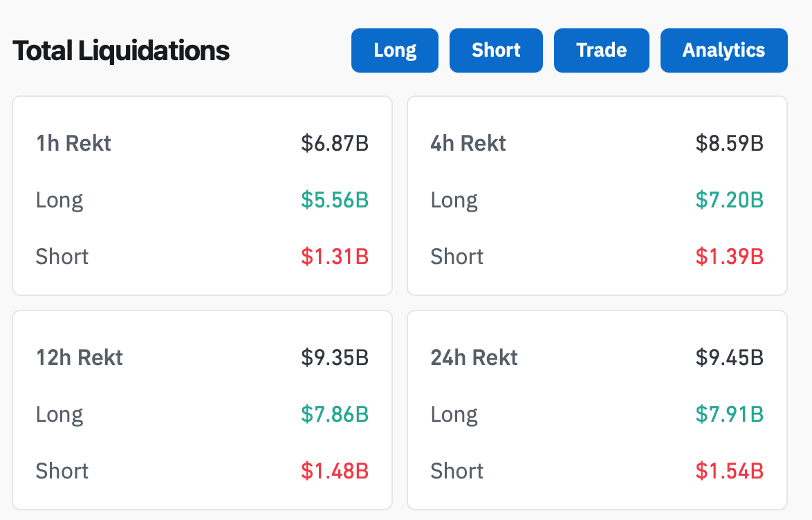
Task: Click the 1h total value $6.87B
Action: 335,143
